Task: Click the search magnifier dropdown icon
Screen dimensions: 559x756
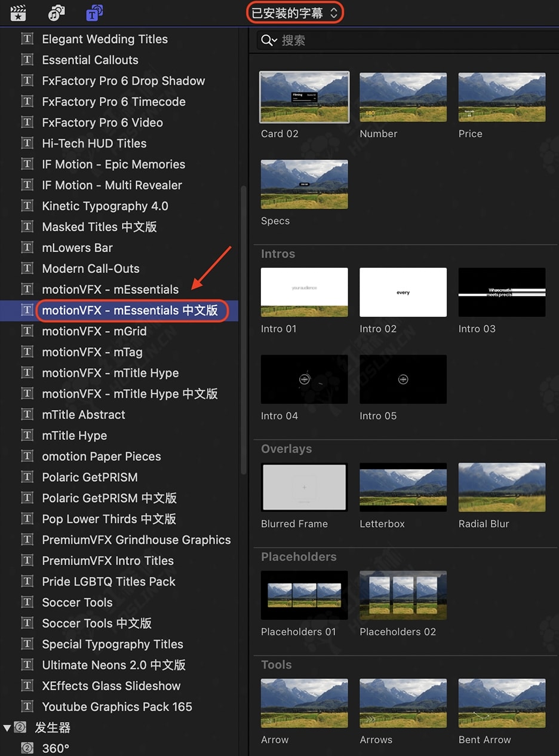Action: tap(269, 40)
